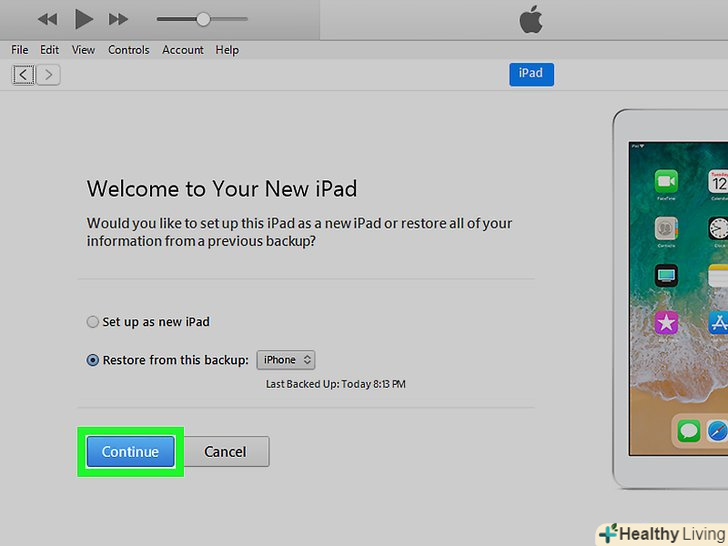Click the rewind playback icon
Viewport: 728px width, 546px height.
pyautogui.click(x=47, y=19)
